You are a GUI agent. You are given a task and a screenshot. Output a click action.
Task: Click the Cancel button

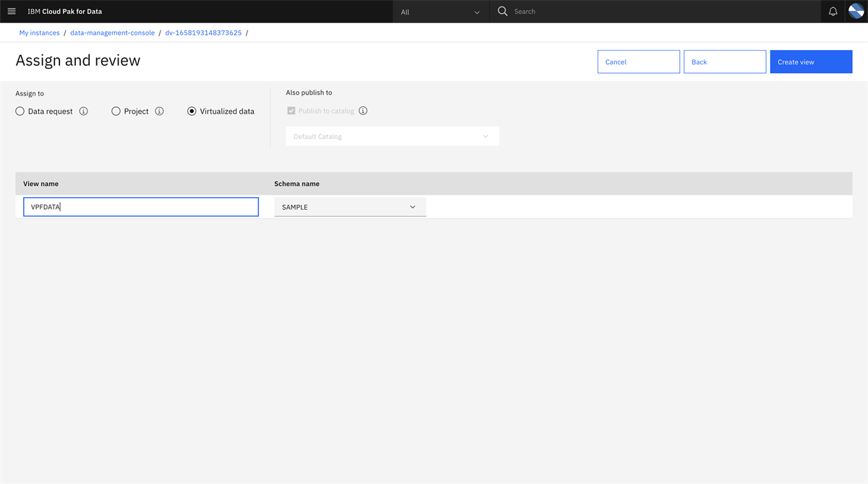point(638,61)
